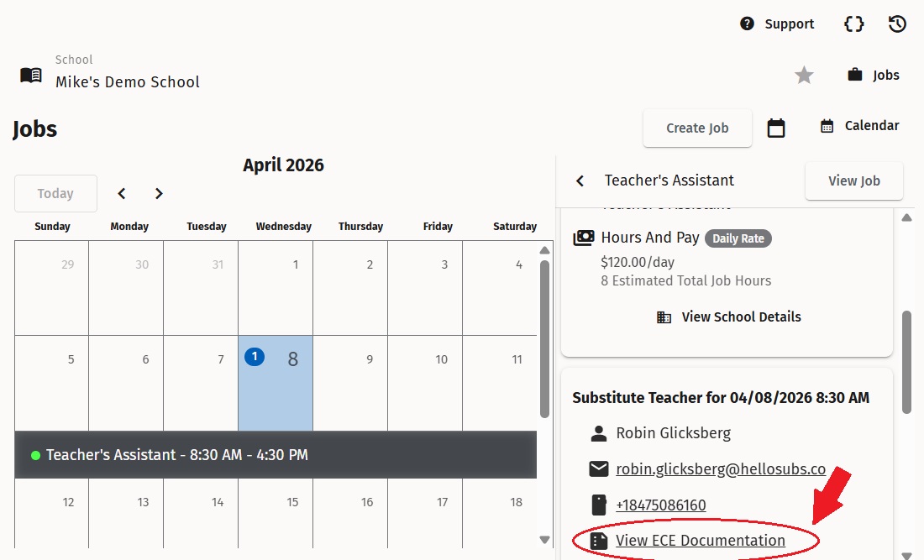
Task: Click the View Job button
Action: click(853, 181)
